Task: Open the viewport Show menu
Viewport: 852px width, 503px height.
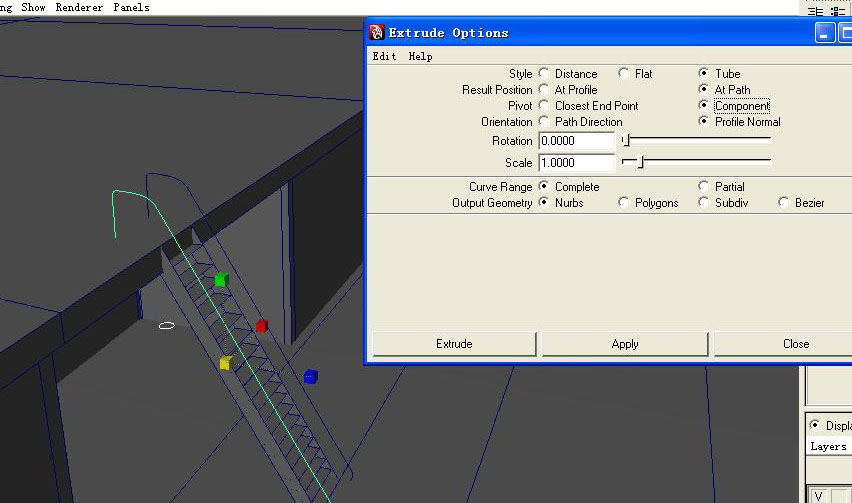Action: pos(33,7)
